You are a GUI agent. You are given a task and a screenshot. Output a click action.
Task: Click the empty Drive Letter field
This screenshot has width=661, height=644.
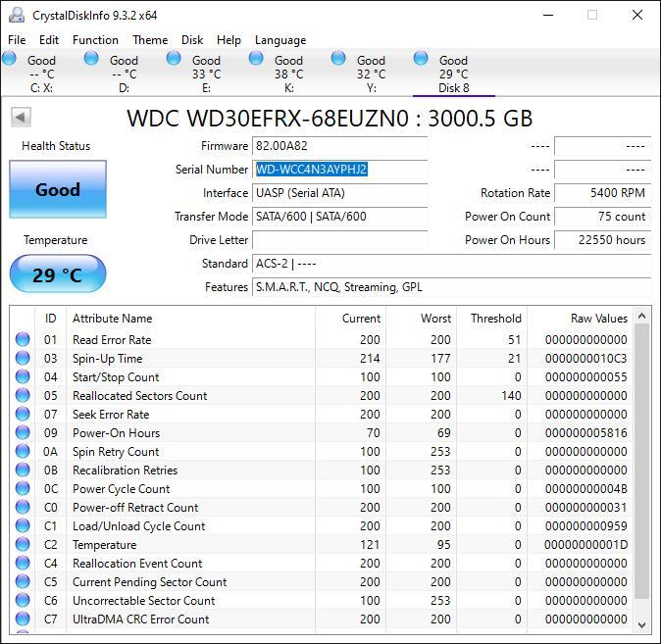[339, 240]
